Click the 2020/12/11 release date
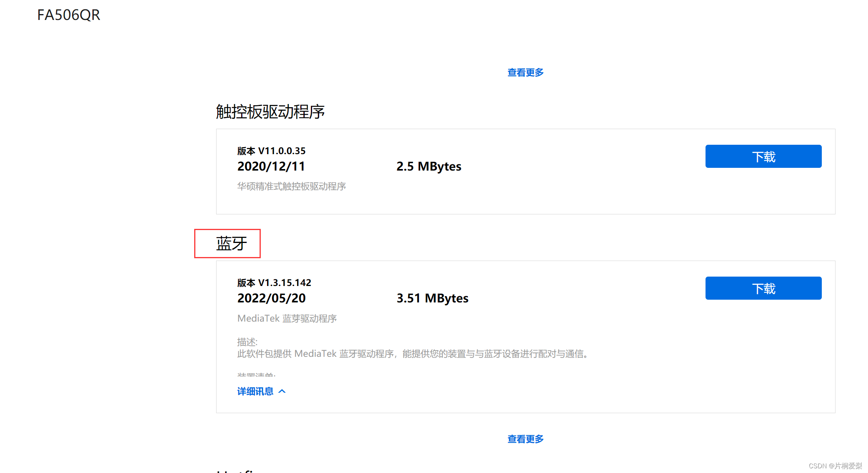The height and width of the screenshot is (473, 868). (x=271, y=167)
